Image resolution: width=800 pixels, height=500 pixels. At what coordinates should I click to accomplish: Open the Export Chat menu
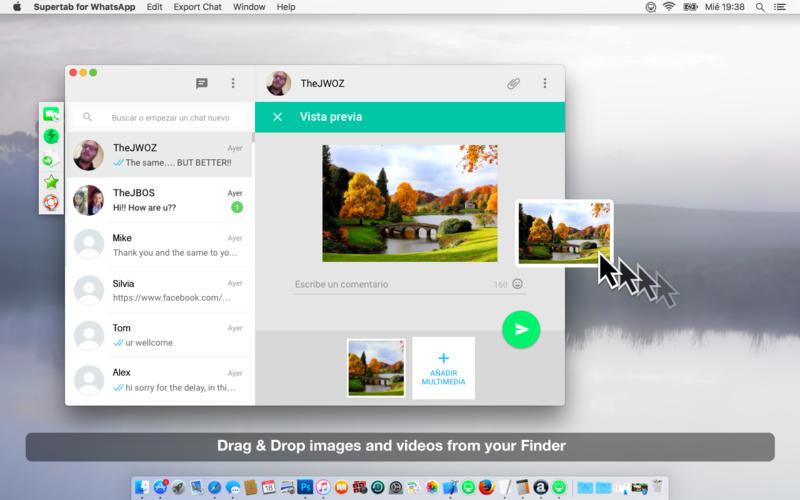(x=197, y=7)
